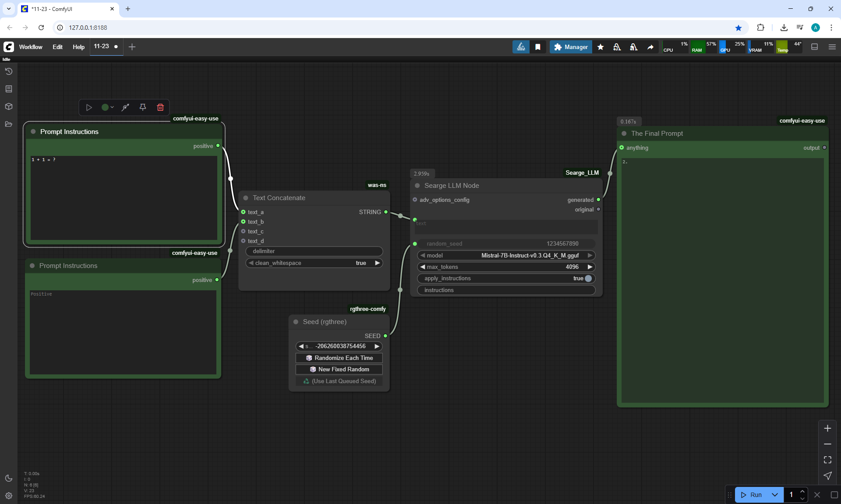The width and height of the screenshot is (841, 504).
Task: Expand the Run button dropdown arrow
Action: point(774,495)
